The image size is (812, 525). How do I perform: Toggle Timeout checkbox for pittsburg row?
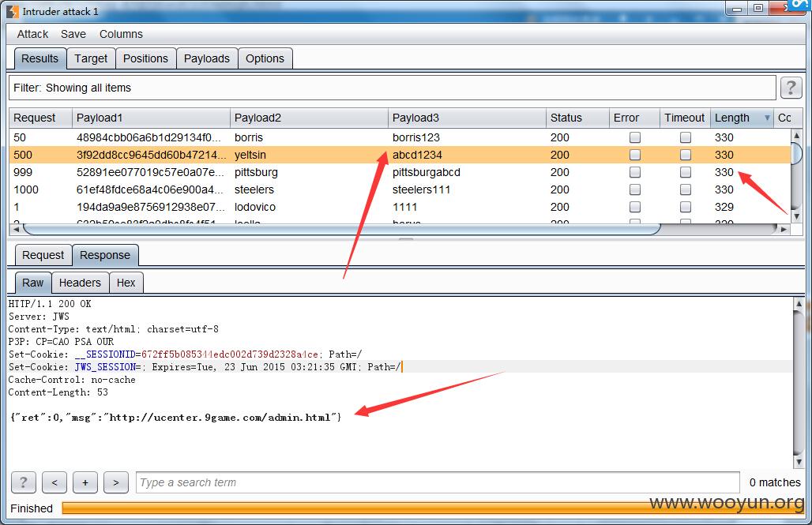tap(686, 172)
